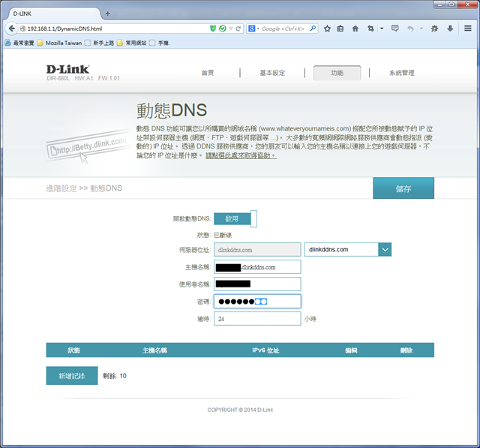Click the 逾時 timeout field showing 24

(x=257, y=318)
